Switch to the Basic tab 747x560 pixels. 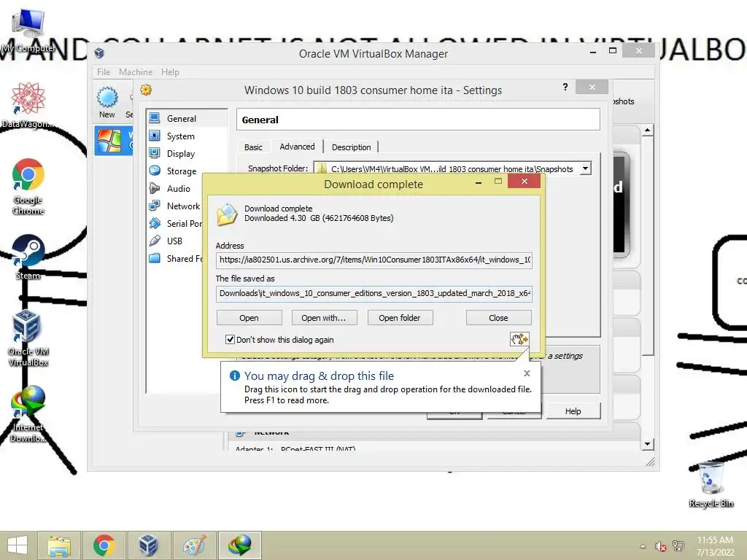(253, 147)
